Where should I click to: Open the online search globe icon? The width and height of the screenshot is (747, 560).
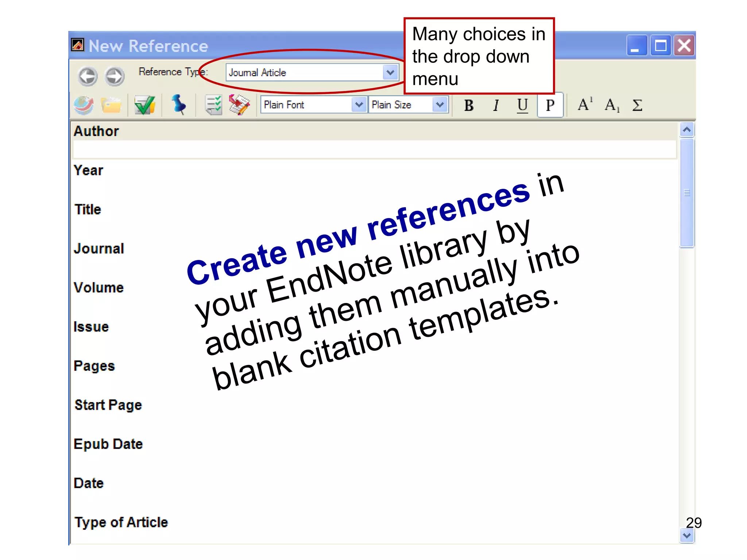pyautogui.click(x=84, y=105)
